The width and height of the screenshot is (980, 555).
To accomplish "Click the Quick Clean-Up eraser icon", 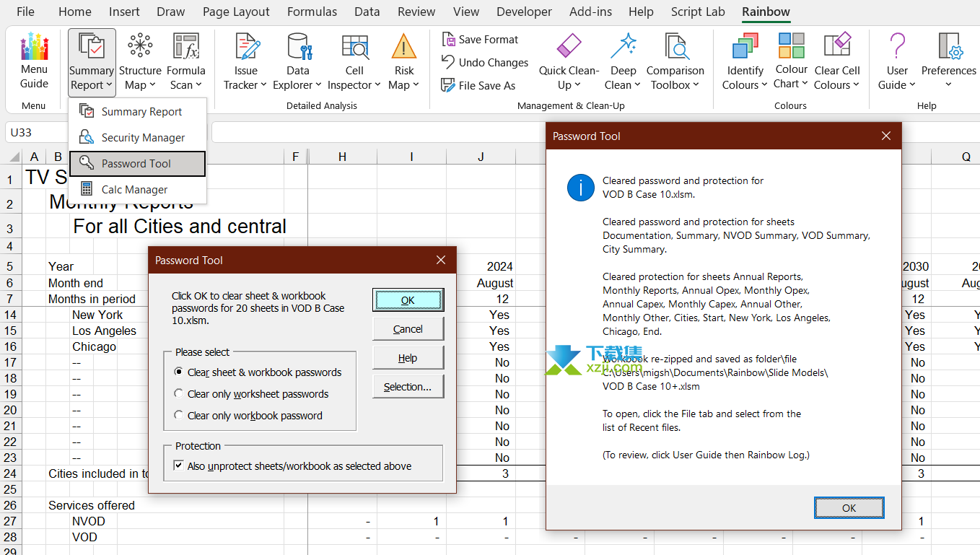I will pyautogui.click(x=569, y=47).
